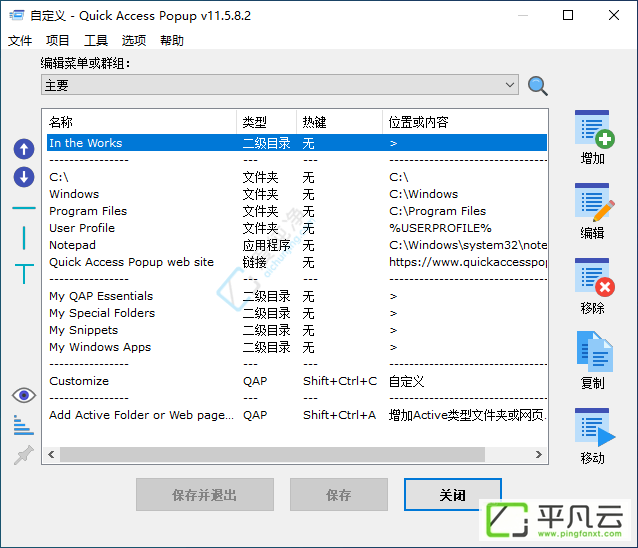Select the Windows folder row
Screen dimensions: 638x548
(x=297, y=194)
